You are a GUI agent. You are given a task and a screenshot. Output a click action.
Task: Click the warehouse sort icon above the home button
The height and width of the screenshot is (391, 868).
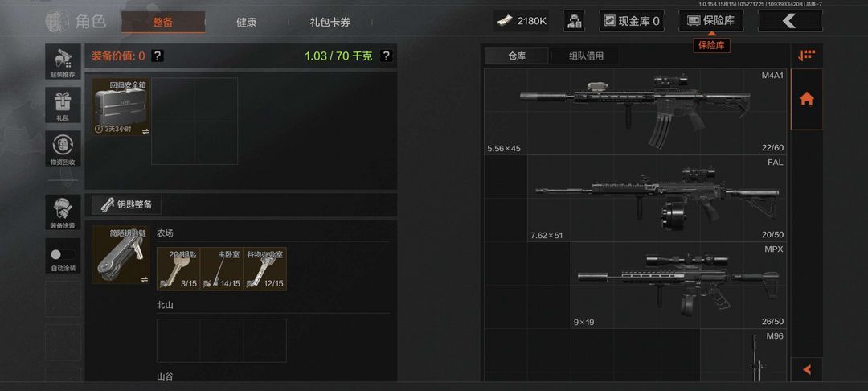tap(807, 56)
